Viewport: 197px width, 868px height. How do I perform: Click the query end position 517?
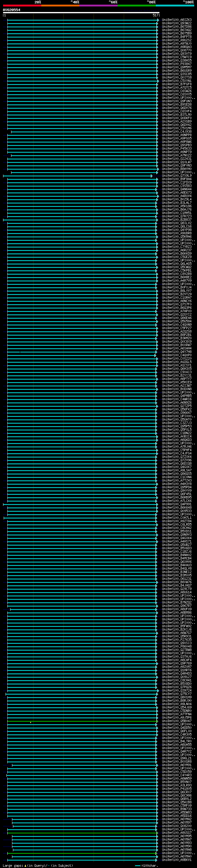(x=155, y=15)
